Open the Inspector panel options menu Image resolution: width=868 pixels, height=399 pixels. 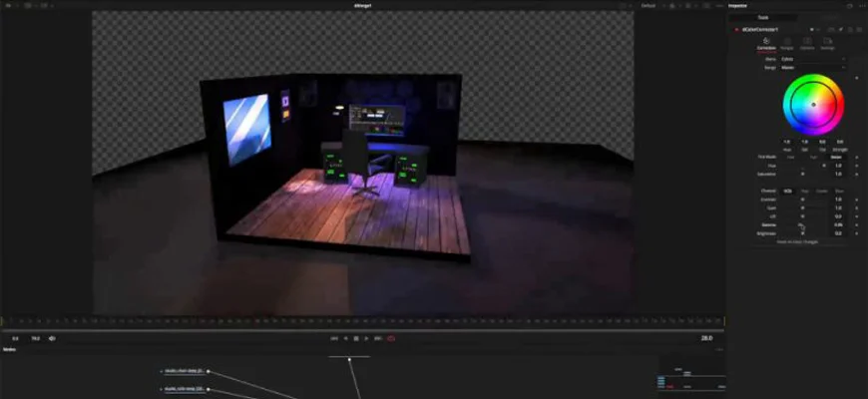click(861, 6)
